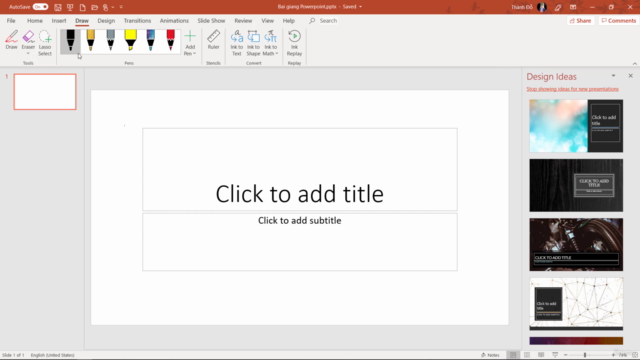The image size is (640, 360).
Task: Click Stop showing ideas for new presentations
Action: (x=572, y=89)
